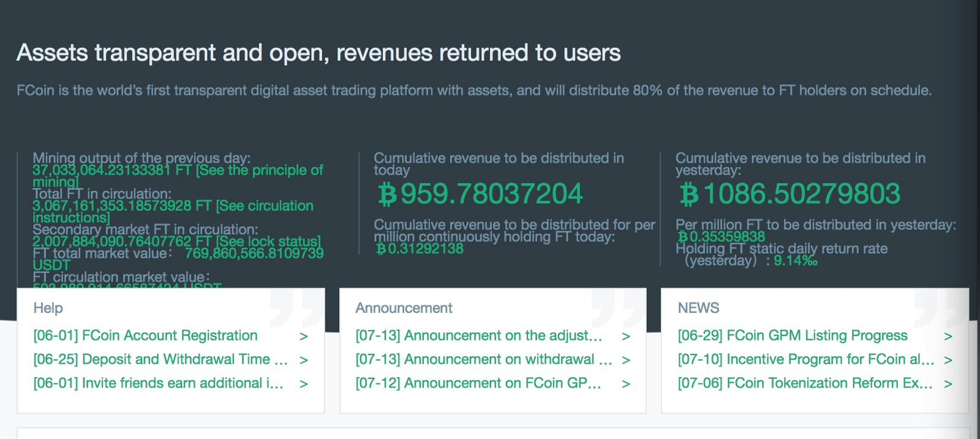Open FCoin Account Registration arrow
Screen dimensions: 980x439
point(304,336)
